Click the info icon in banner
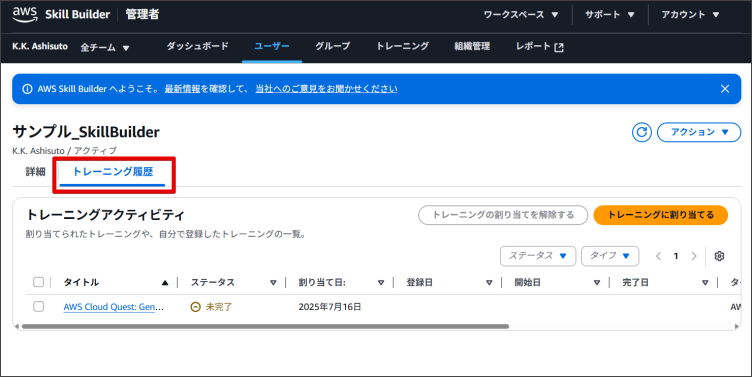Image resolution: width=752 pixels, height=377 pixels. [x=27, y=89]
